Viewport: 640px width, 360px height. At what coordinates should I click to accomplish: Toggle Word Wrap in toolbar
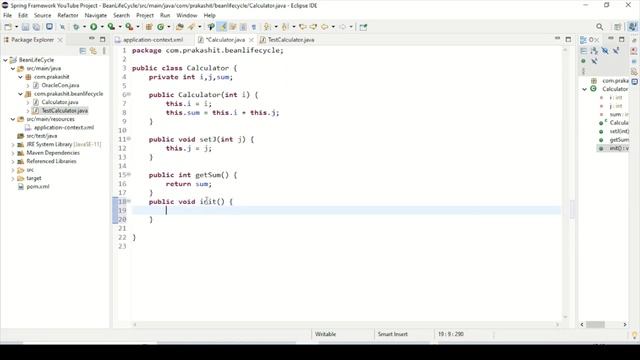click(233, 27)
